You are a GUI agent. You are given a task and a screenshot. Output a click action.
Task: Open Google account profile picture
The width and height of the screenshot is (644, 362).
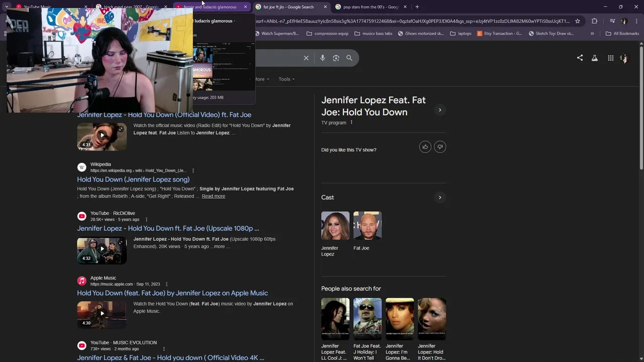point(624,58)
